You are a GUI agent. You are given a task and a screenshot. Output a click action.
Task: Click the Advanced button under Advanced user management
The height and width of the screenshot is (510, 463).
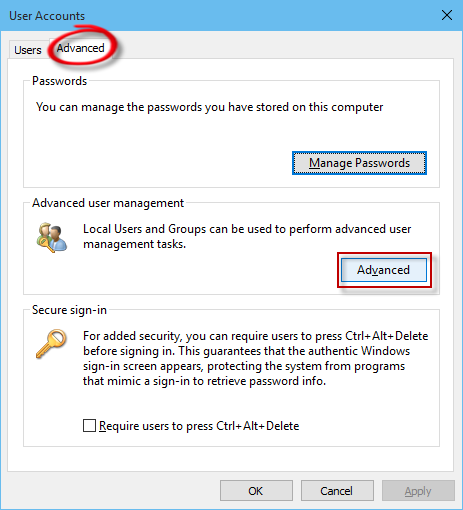[384, 270]
